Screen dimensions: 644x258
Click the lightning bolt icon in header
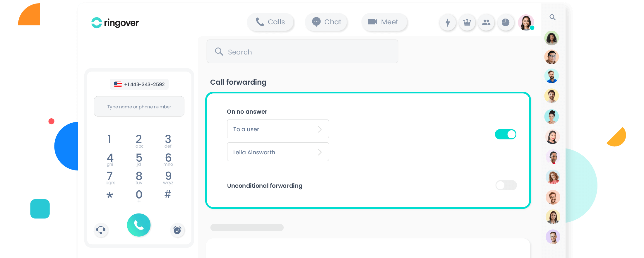(x=448, y=22)
